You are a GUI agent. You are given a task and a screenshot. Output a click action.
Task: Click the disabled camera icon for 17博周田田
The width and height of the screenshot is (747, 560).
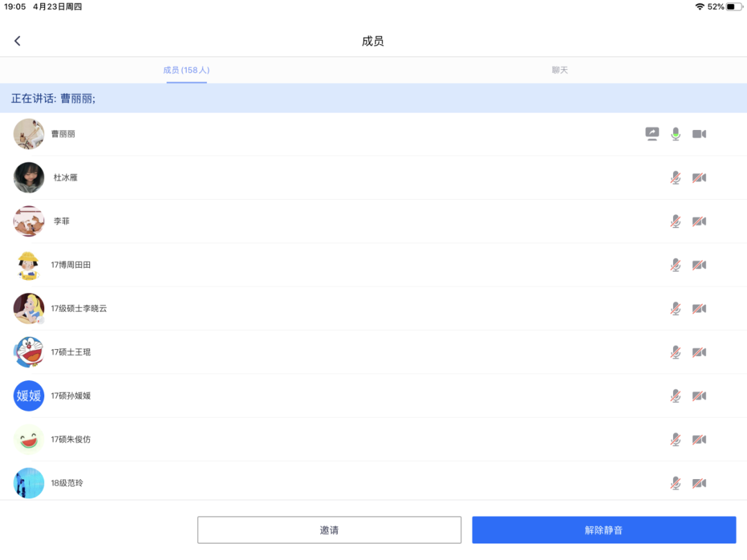coord(699,265)
